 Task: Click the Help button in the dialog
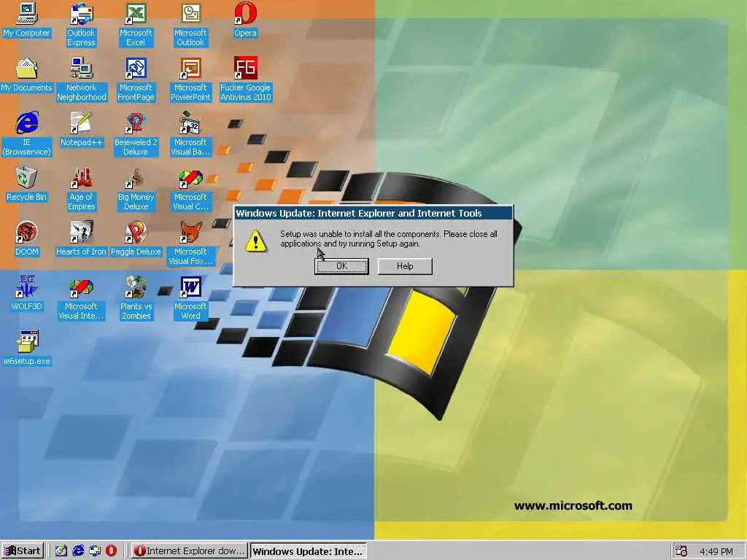pyautogui.click(x=405, y=266)
